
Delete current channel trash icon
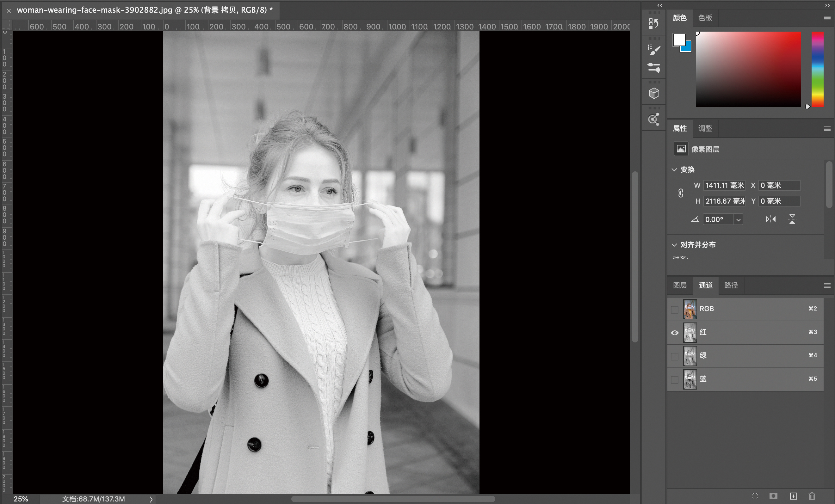812,496
